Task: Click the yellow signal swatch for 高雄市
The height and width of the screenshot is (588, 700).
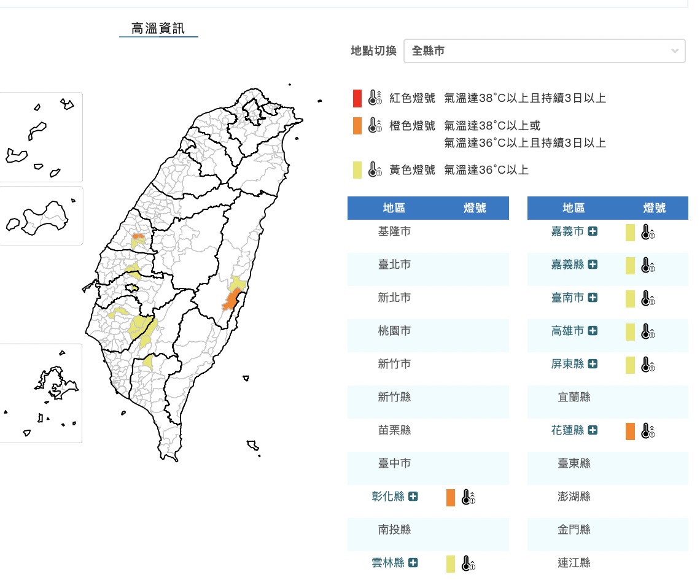Action: pyautogui.click(x=630, y=332)
